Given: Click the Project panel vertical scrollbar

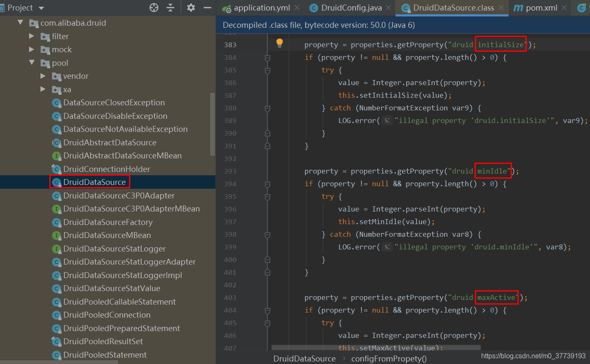Looking at the screenshot, I should pyautogui.click(x=213, y=124).
